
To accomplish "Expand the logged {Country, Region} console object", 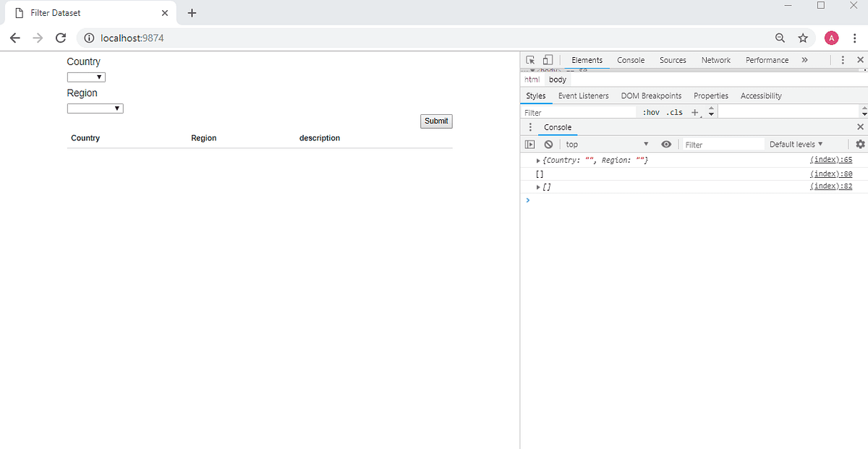I will click(x=537, y=160).
